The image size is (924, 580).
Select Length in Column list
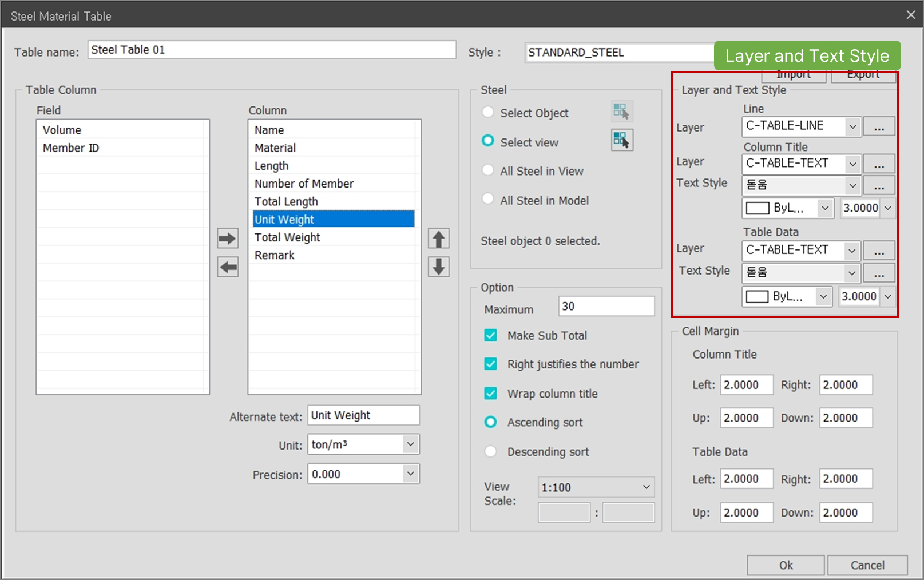coord(334,166)
